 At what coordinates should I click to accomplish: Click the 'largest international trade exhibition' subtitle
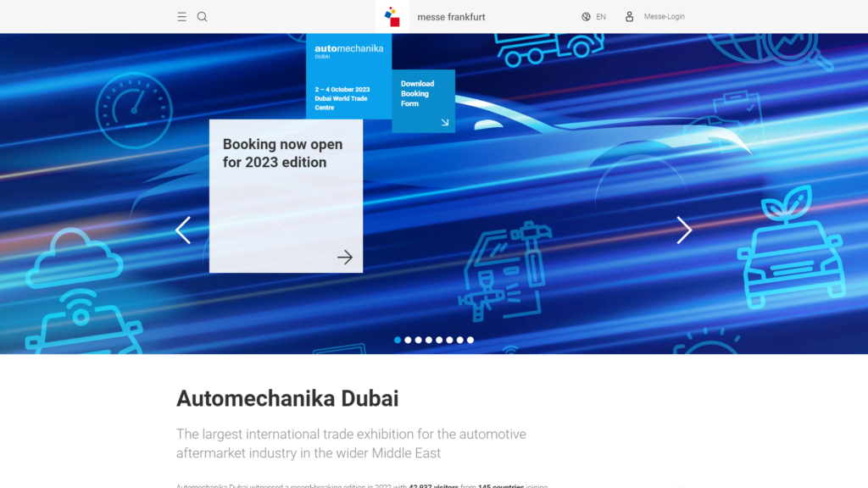[351, 443]
